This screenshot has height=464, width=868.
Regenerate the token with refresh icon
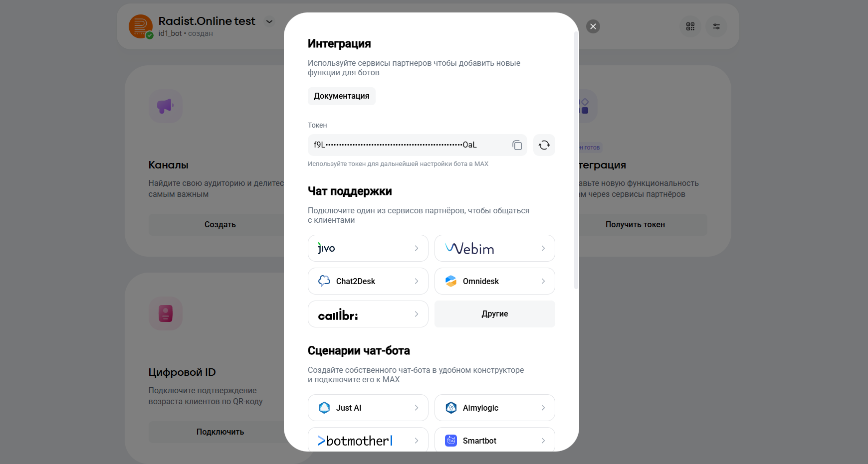click(x=544, y=145)
